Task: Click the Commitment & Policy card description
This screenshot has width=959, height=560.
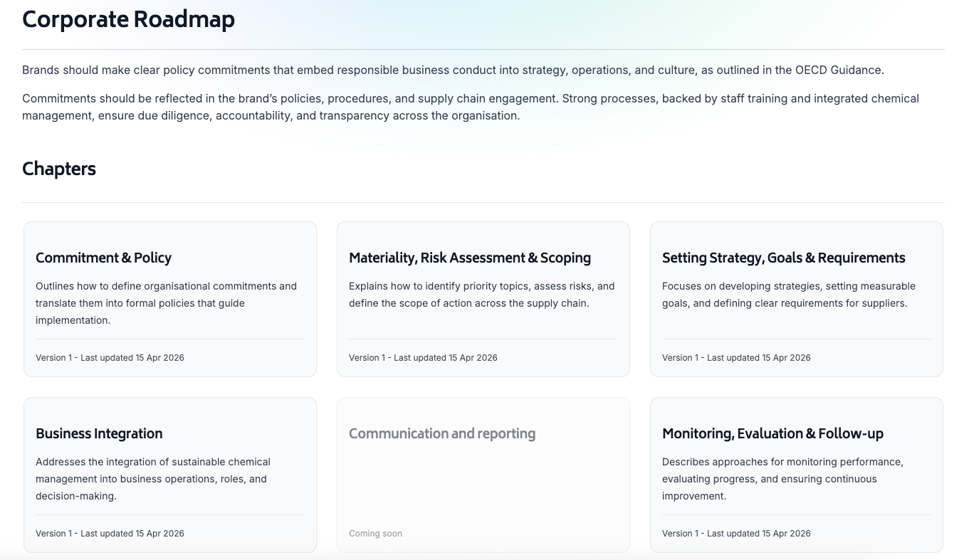Action: pos(166,303)
